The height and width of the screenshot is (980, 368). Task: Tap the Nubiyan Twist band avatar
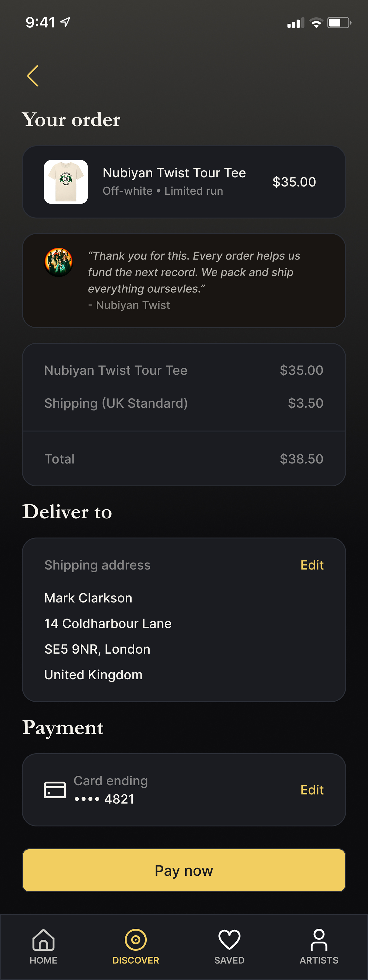tap(59, 262)
